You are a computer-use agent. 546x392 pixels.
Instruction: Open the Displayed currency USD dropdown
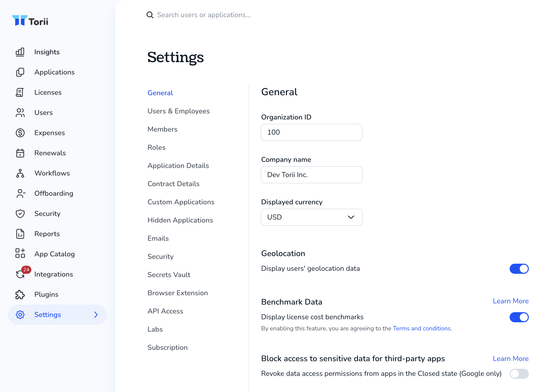[x=312, y=217]
